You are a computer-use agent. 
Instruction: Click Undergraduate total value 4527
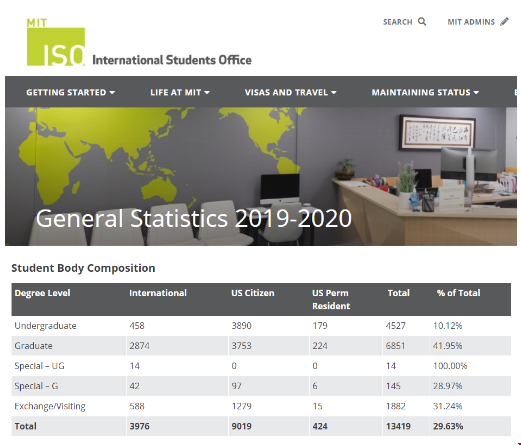coord(396,326)
